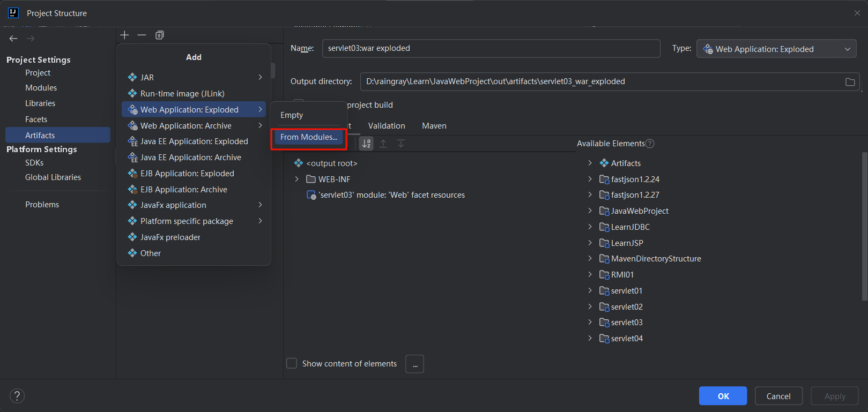Go back with the left arrow
The width and height of the screenshot is (868, 412).
point(13,39)
